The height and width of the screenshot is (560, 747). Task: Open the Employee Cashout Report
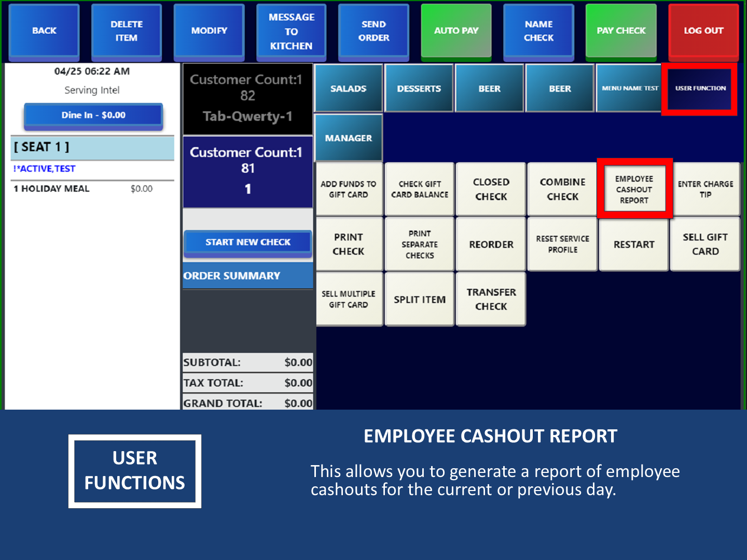[x=634, y=189]
